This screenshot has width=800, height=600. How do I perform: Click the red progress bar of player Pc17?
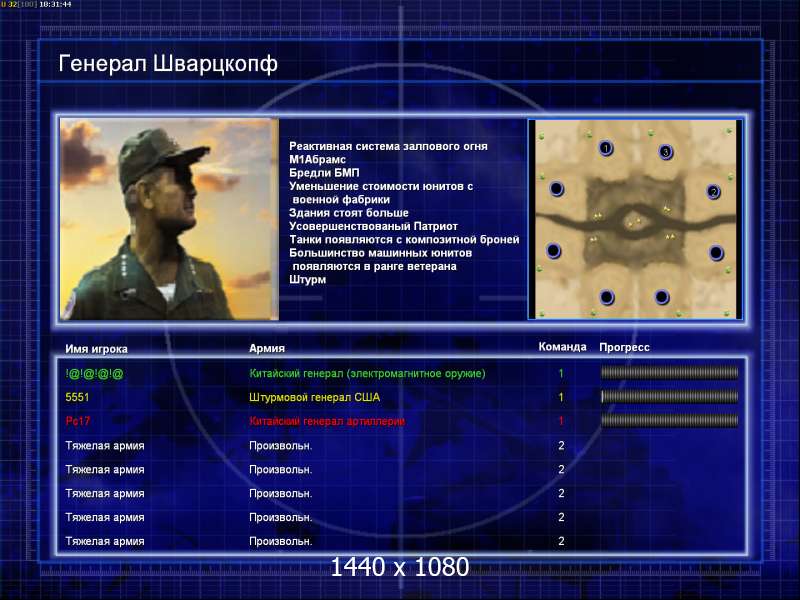click(669, 420)
